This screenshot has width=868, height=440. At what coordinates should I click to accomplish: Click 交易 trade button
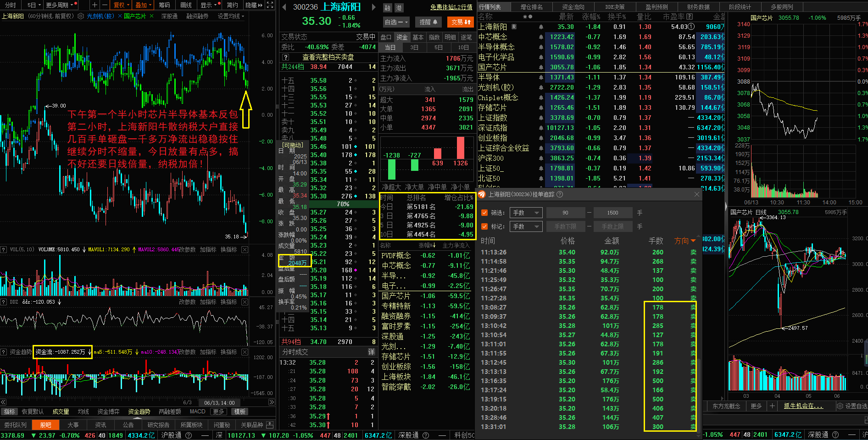pyautogui.click(x=461, y=22)
